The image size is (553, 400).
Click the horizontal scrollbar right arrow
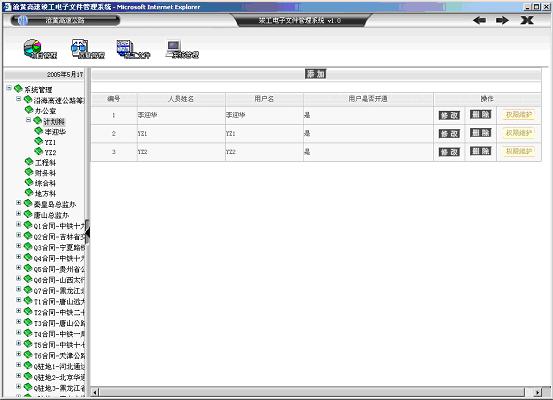coord(537,392)
